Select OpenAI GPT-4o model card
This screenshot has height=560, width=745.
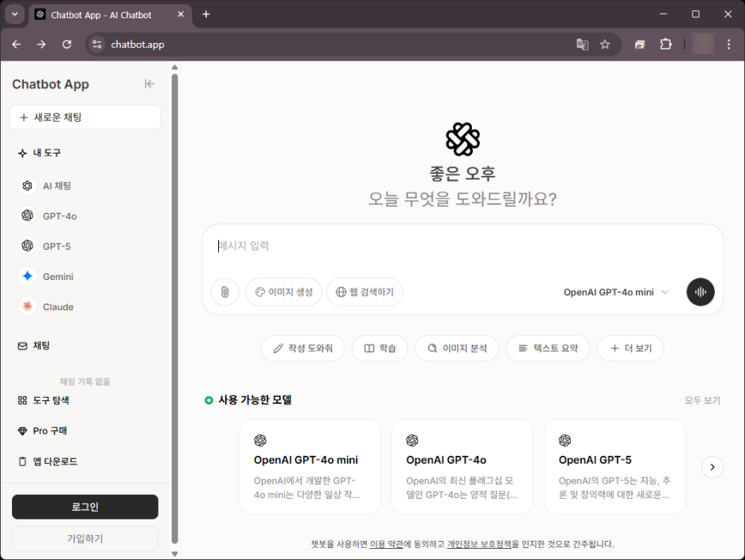tap(462, 466)
